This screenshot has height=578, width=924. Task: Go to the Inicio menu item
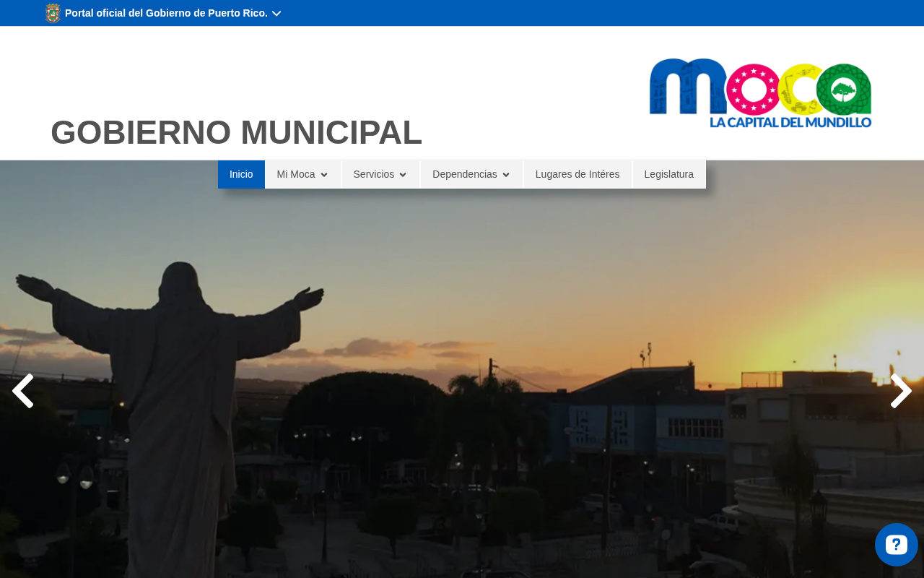(x=241, y=174)
